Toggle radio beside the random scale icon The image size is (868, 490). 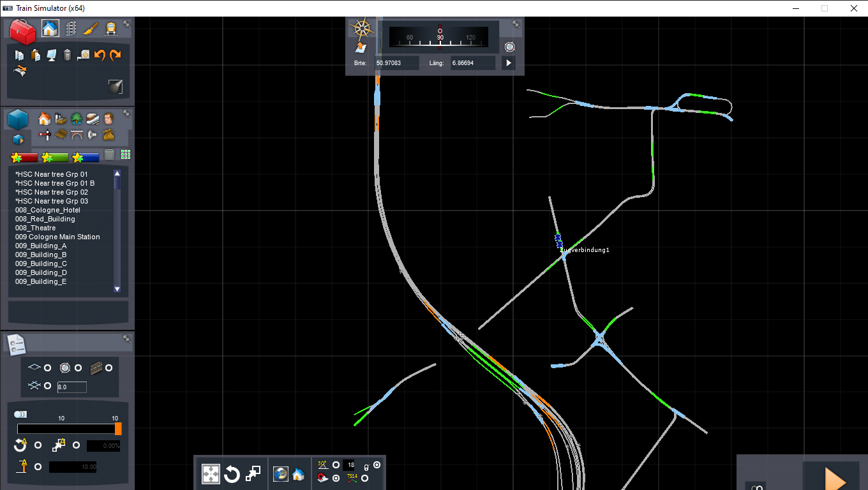click(x=76, y=445)
